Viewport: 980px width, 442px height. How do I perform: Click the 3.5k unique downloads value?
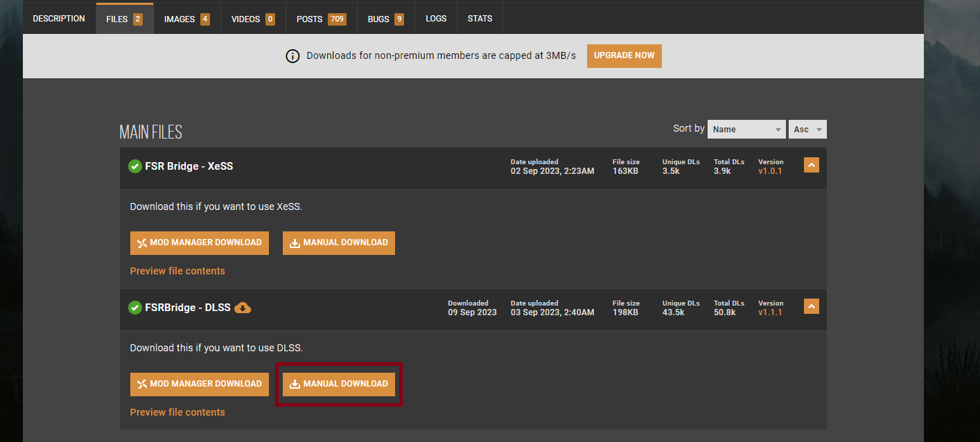[671, 171]
